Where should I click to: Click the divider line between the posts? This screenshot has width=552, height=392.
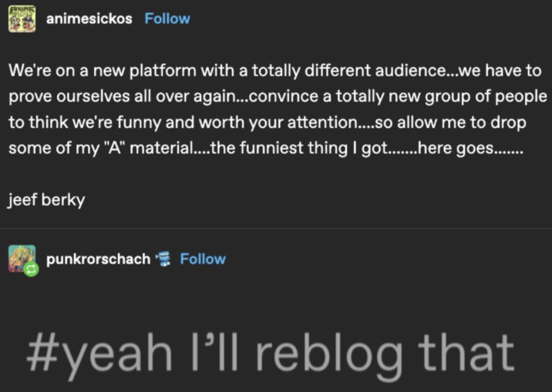pos(276,228)
